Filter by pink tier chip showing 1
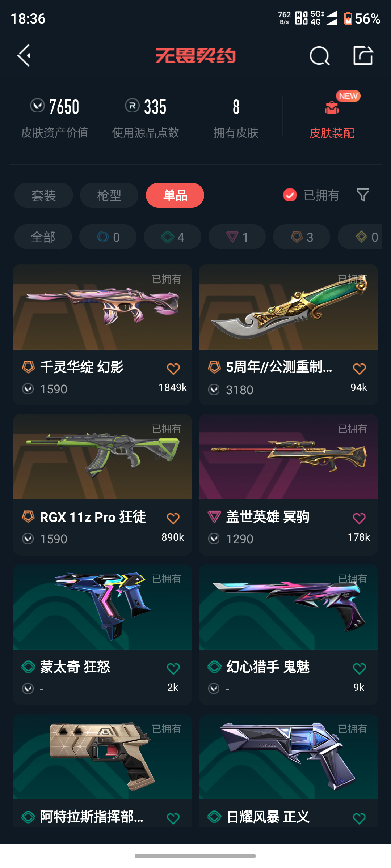The image size is (391, 868). pyautogui.click(x=237, y=237)
